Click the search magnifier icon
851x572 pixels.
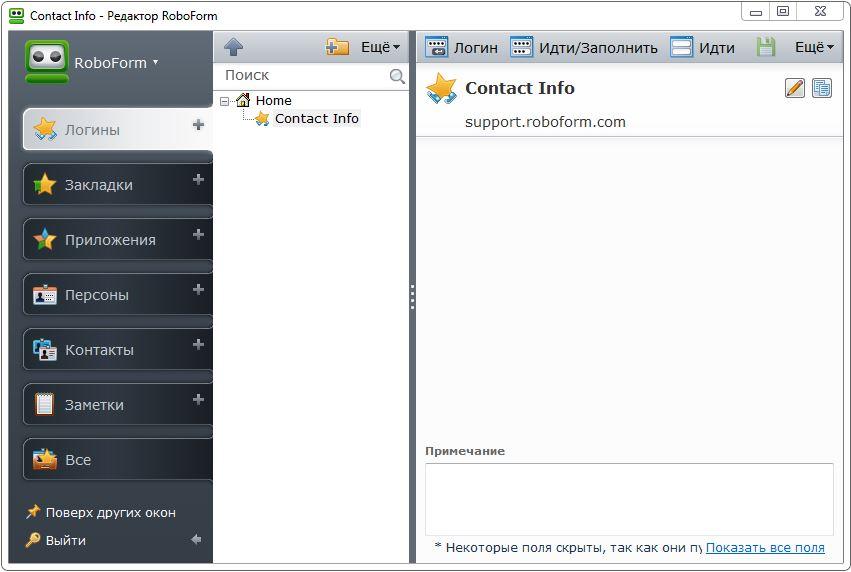397,76
